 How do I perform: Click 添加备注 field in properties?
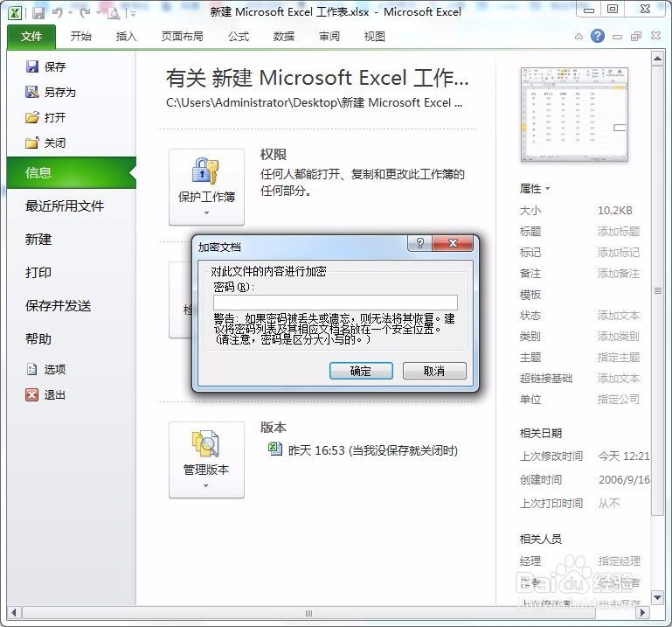(619, 273)
